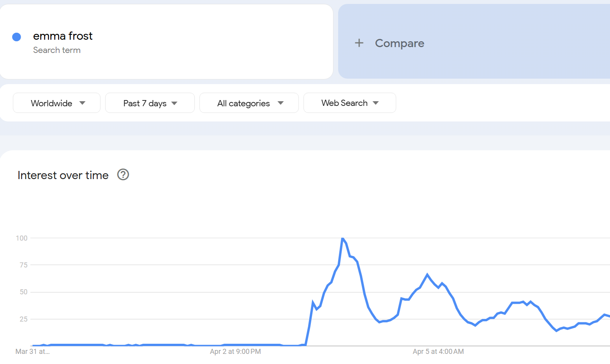Screen dimensions: 610x364
Task: Click the 50 value on the y-axis
Action: [x=24, y=292]
